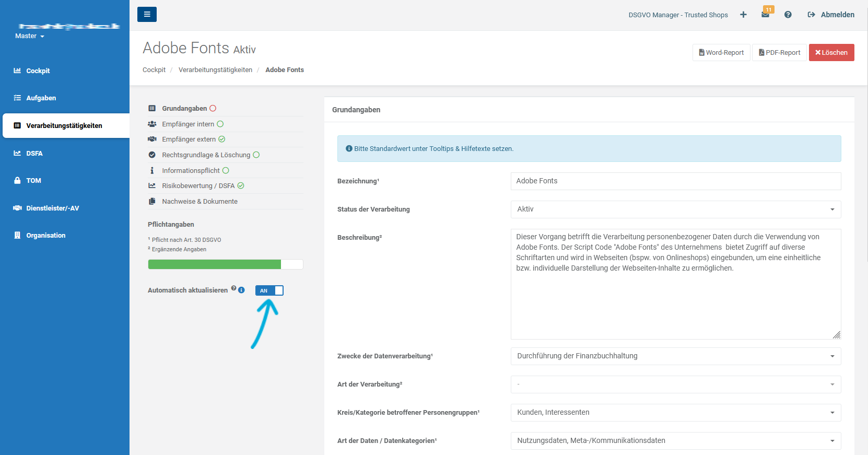Click red status circle next to Grundangaben
The width and height of the screenshot is (868, 455).
[213, 108]
